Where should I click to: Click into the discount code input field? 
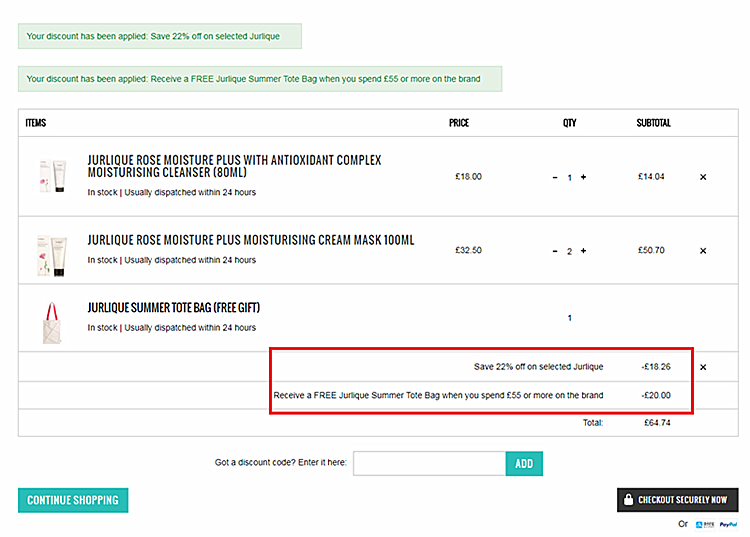click(429, 463)
